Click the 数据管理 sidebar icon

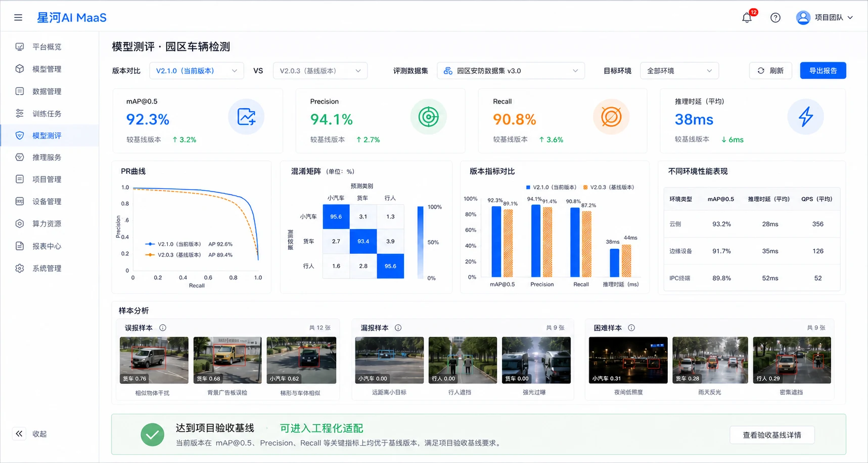pyautogui.click(x=20, y=91)
